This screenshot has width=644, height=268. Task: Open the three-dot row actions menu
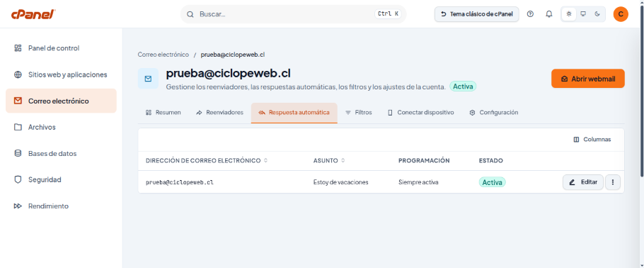(613, 182)
